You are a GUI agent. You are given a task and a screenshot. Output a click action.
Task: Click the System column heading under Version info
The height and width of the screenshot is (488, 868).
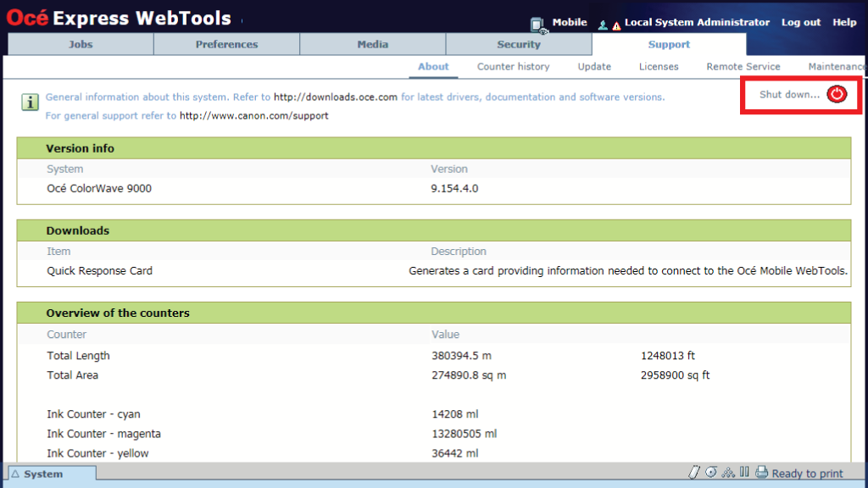[x=64, y=169]
